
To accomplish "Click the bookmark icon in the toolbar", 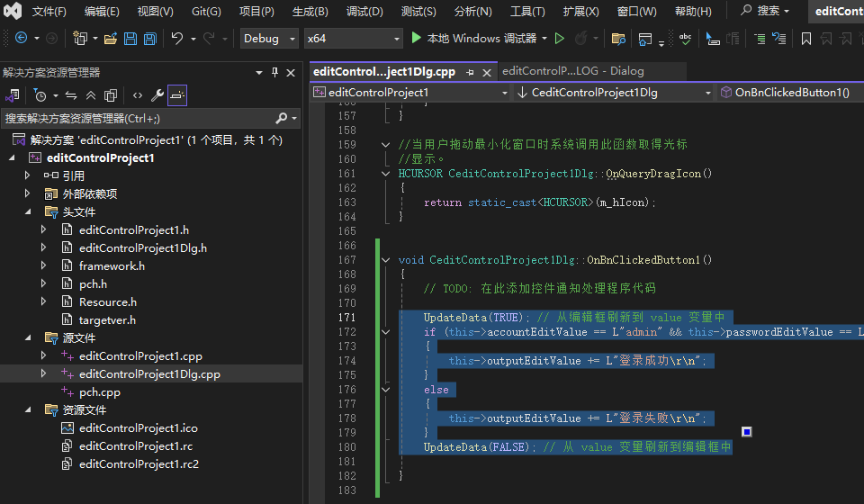I will tap(805, 39).
